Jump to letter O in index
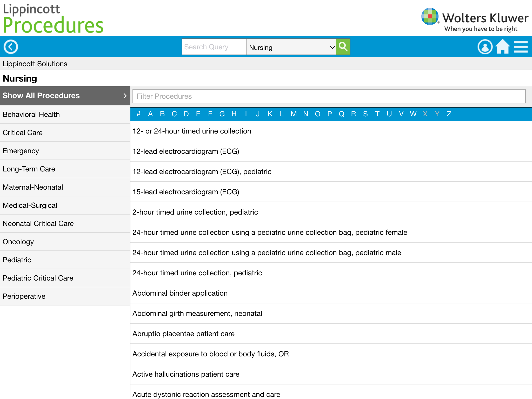Screen dimensions: 532x399 [x=318, y=114]
